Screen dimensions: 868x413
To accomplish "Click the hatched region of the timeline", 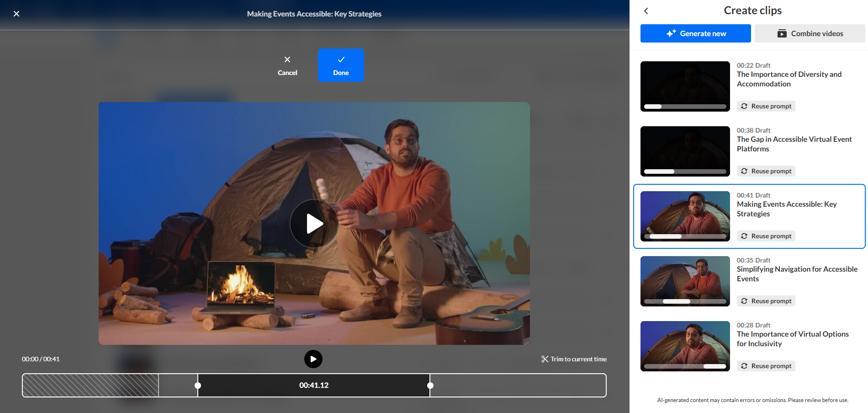I will click(90, 386).
